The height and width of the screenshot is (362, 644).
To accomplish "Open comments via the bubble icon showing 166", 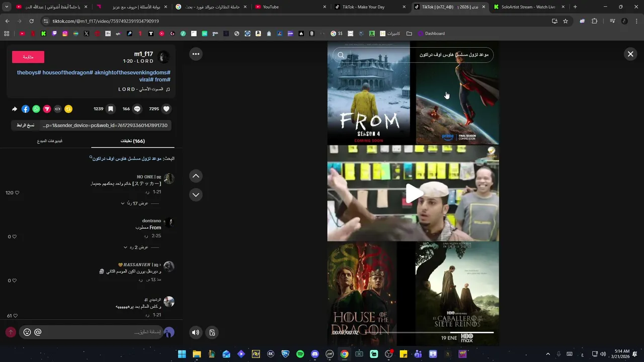I will coord(137,109).
